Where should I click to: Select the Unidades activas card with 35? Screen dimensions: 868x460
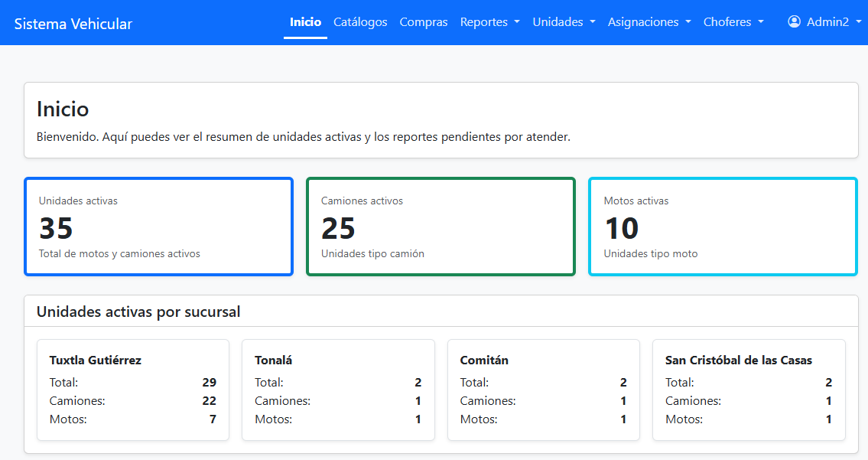[x=158, y=227]
